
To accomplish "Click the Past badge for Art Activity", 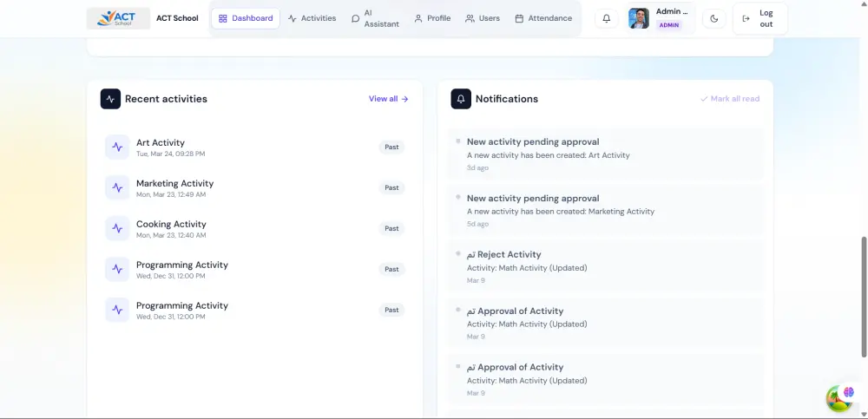I will 392,147.
